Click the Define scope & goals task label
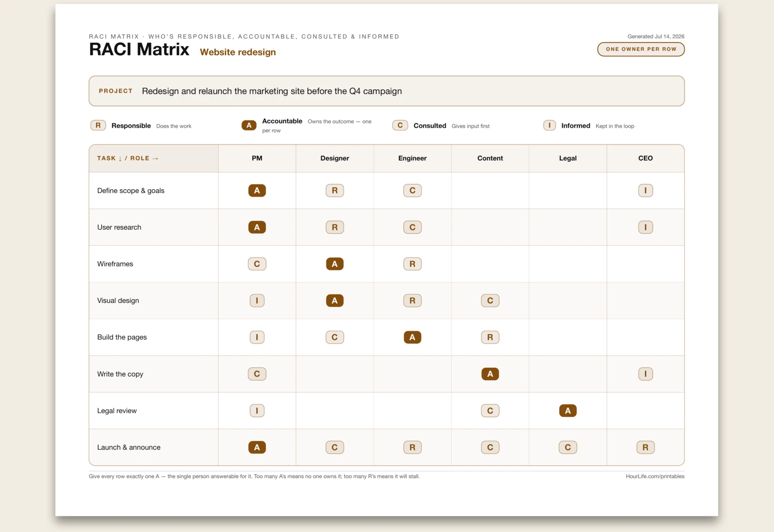 click(x=131, y=191)
